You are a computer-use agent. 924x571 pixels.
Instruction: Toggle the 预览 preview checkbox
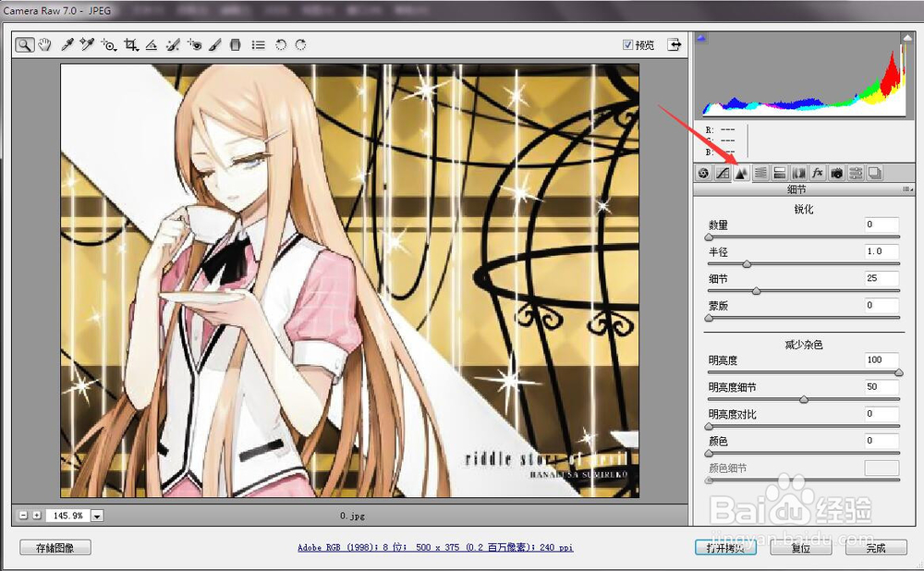coord(626,43)
